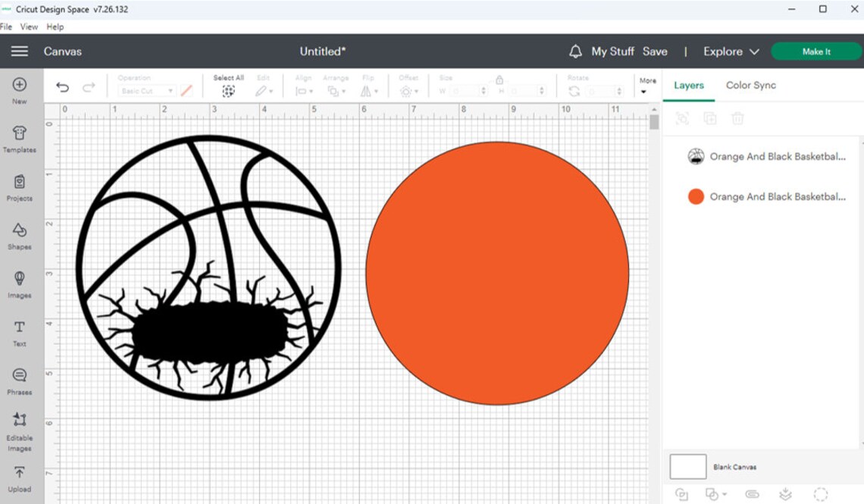Toggle the size lock icon
864x504 pixels.
499,80
